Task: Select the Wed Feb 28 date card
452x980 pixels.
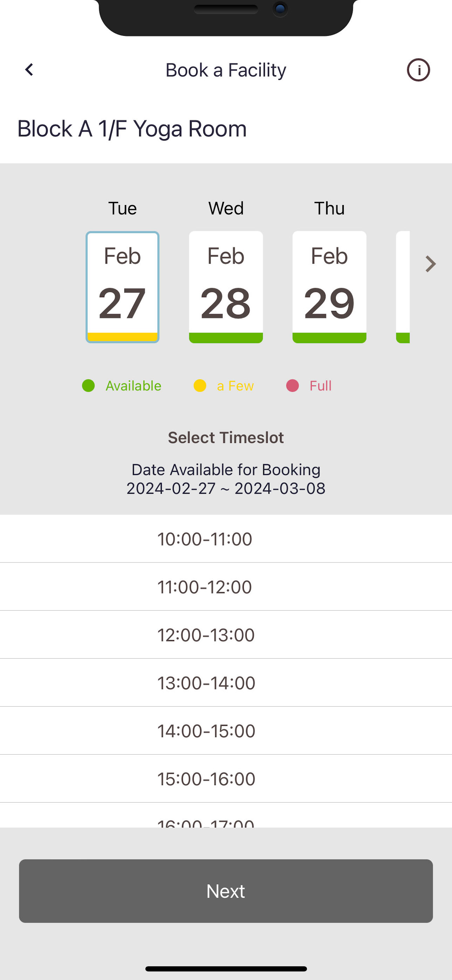Action: pos(226,287)
